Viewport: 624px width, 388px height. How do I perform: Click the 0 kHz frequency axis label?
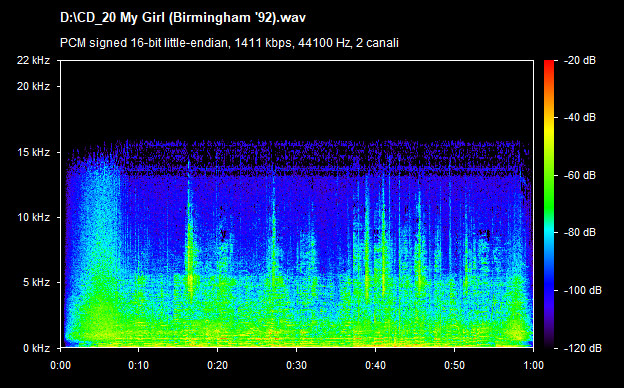point(36,348)
